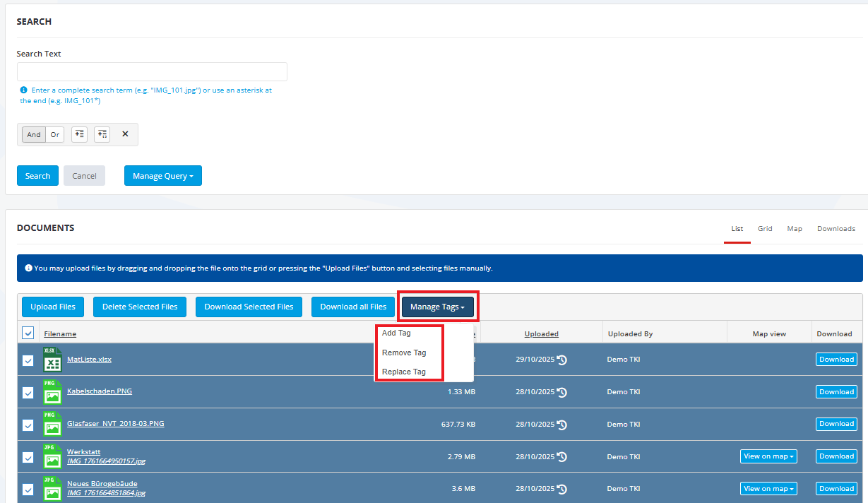
Task: Uncheck the Neues Bürogebäude row checkbox
Action: [x=28, y=490]
